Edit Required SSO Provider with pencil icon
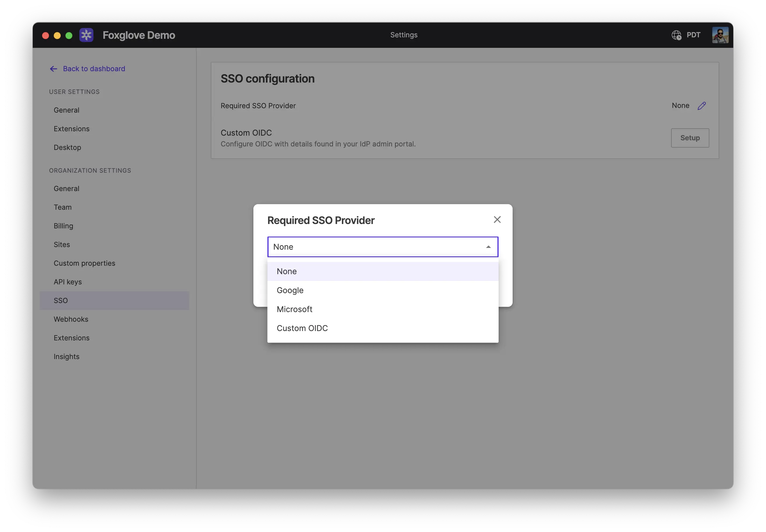The height and width of the screenshot is (532, 766). pos(702,105)
